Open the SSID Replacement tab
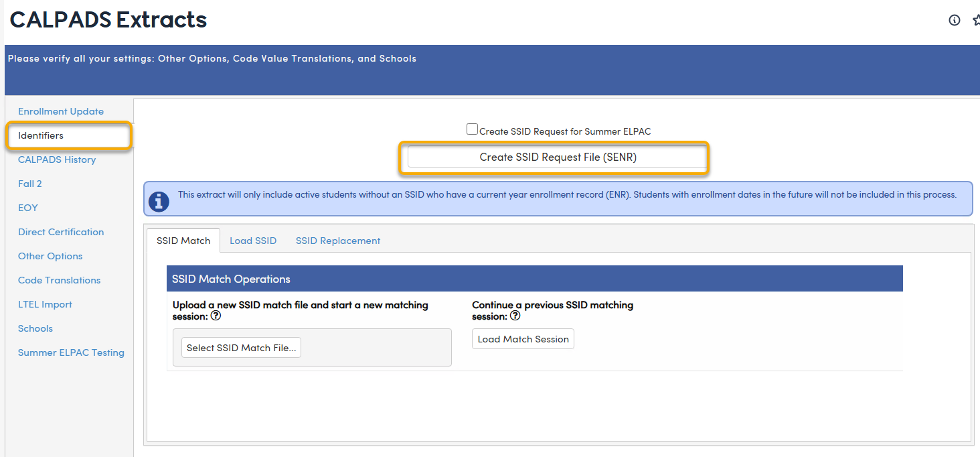This screenshot has width=980, height=457. click(x=338, y=241)
